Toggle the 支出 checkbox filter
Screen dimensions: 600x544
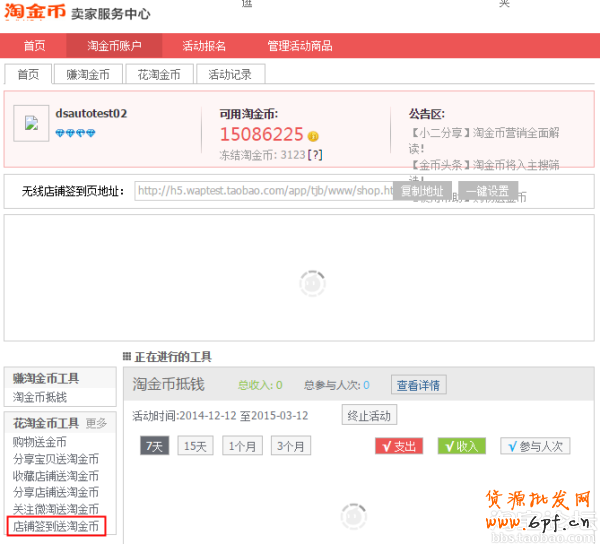pos(397,446)
